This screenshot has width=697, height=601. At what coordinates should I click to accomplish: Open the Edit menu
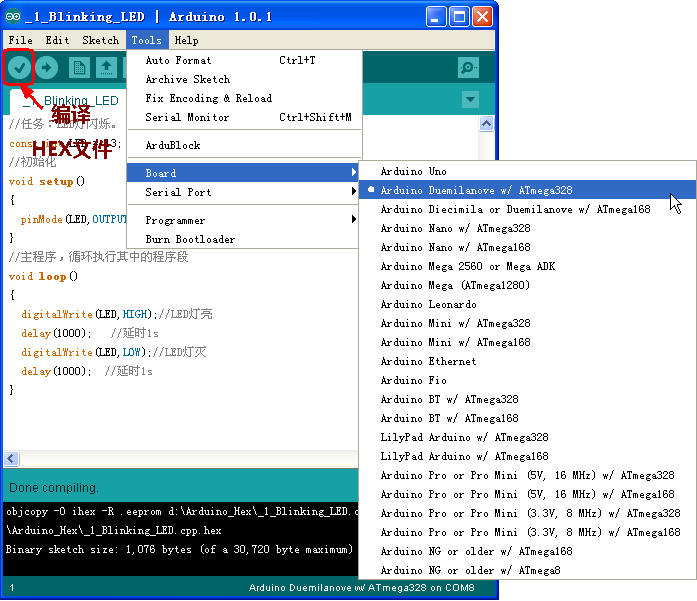(x=57, y=40)
